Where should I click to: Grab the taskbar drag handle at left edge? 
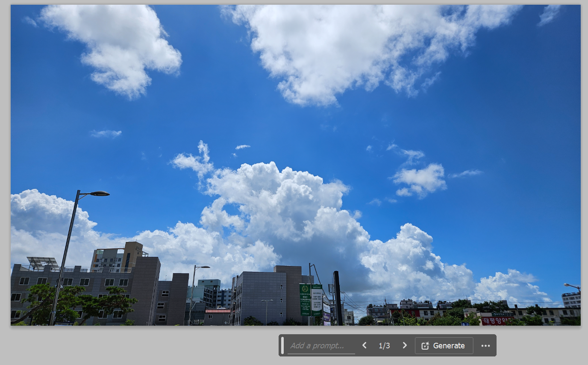click(x=282, y=345)
